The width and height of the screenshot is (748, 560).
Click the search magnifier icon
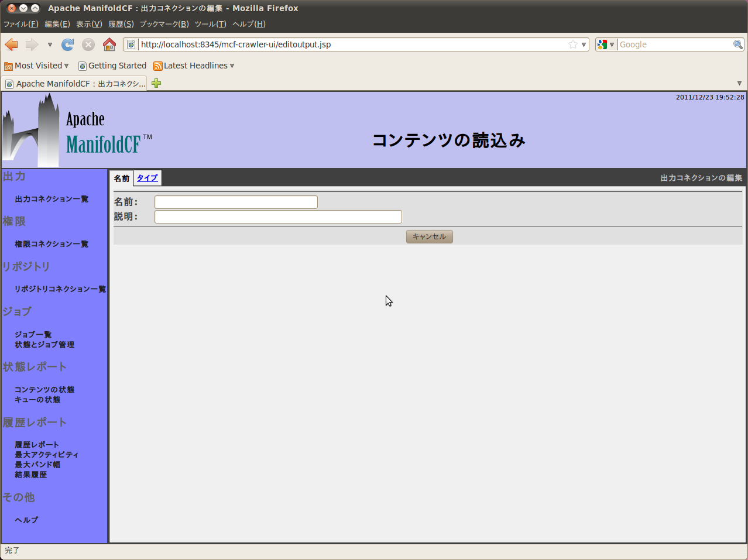[x=738, y=44]
